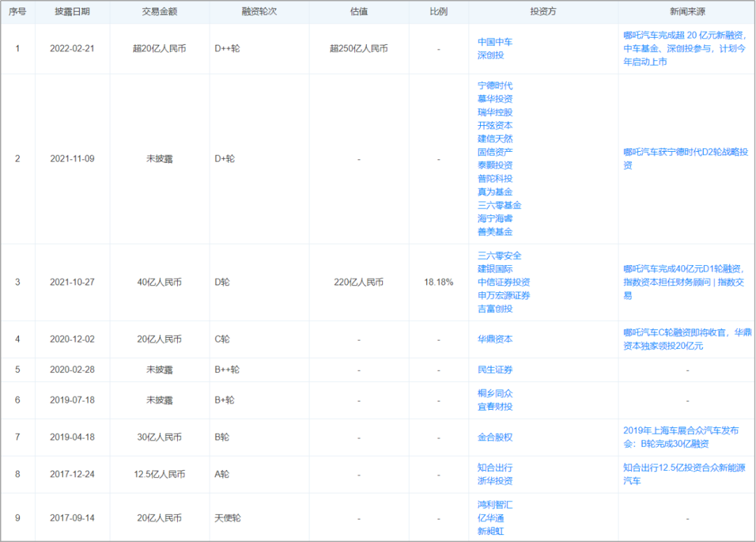The image size is (756, 542).
Task: Open the 中国中车 investor link
Action: point(495,42)
